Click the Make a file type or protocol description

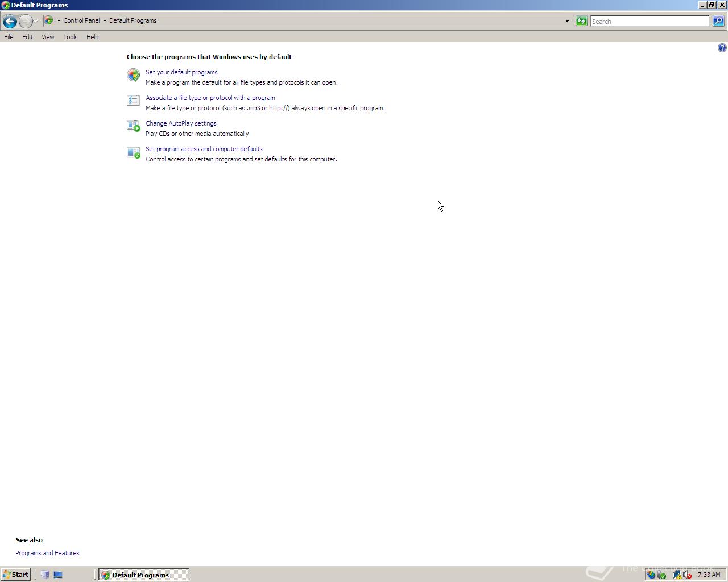coord(265,108)
